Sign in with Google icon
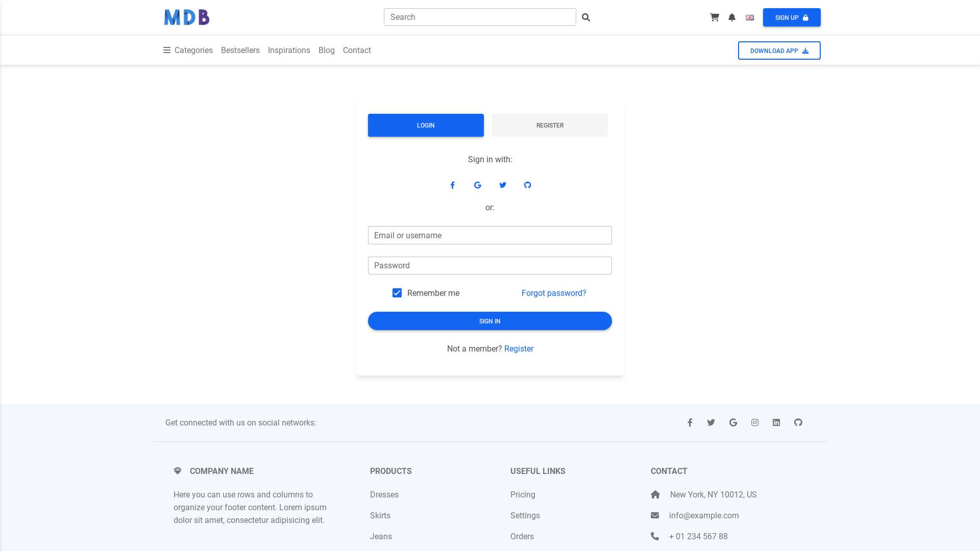 (477, 185)
